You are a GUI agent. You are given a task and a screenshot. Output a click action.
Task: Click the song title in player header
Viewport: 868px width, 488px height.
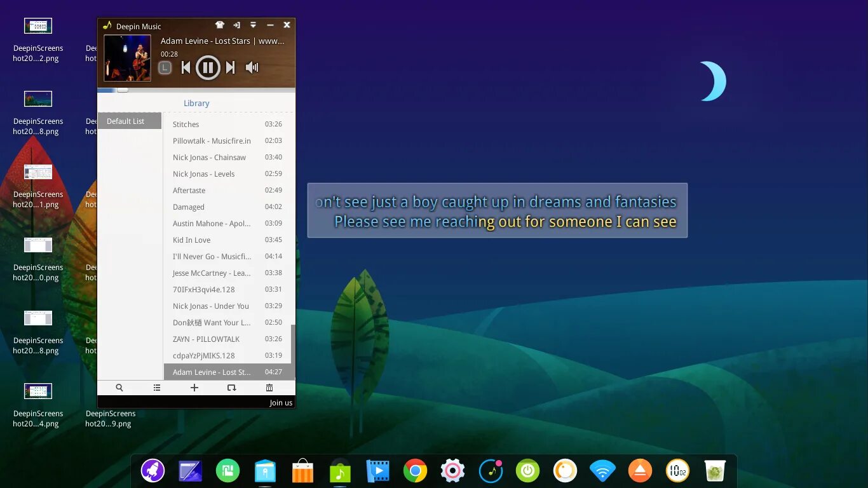[x=222, y=41]
